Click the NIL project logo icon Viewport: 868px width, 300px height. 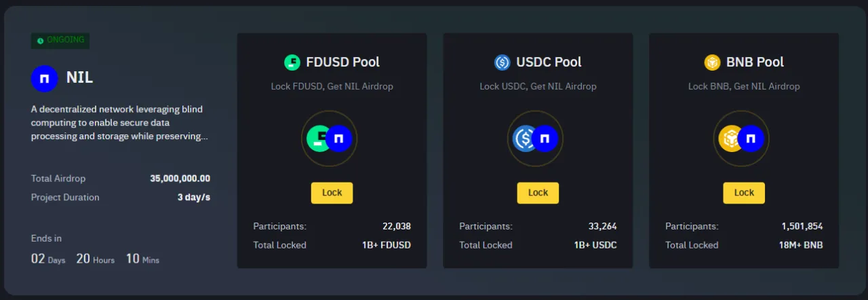[45, 78]
